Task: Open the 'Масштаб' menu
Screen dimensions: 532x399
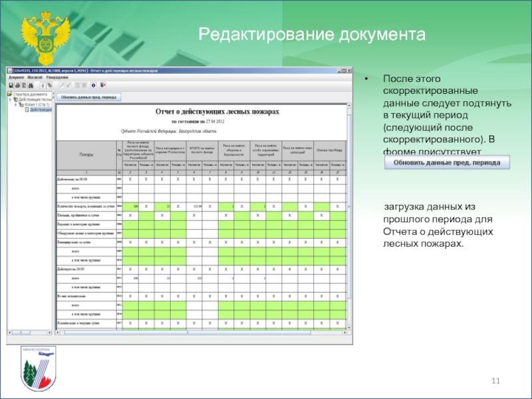Action: pyautogui.click(x=35, y=77)
